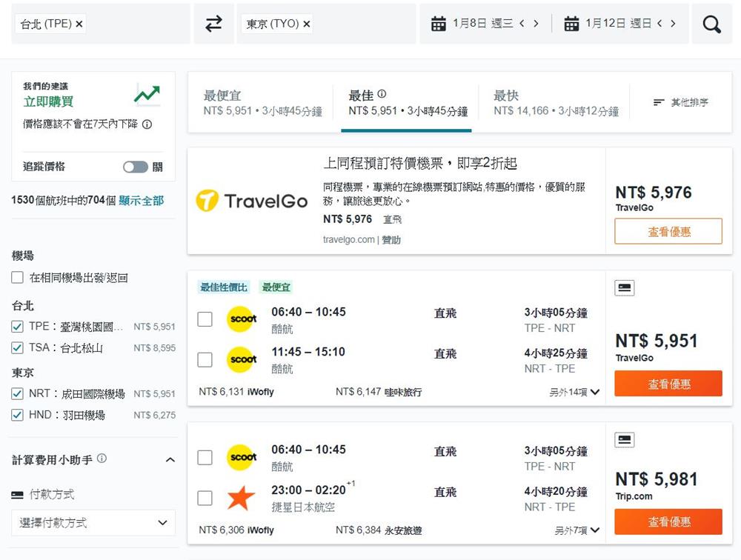Viewport: 741px width, 560px height.
Task: Uncheck the TSA 台北松山 airport filter
Action: (18, 347)
